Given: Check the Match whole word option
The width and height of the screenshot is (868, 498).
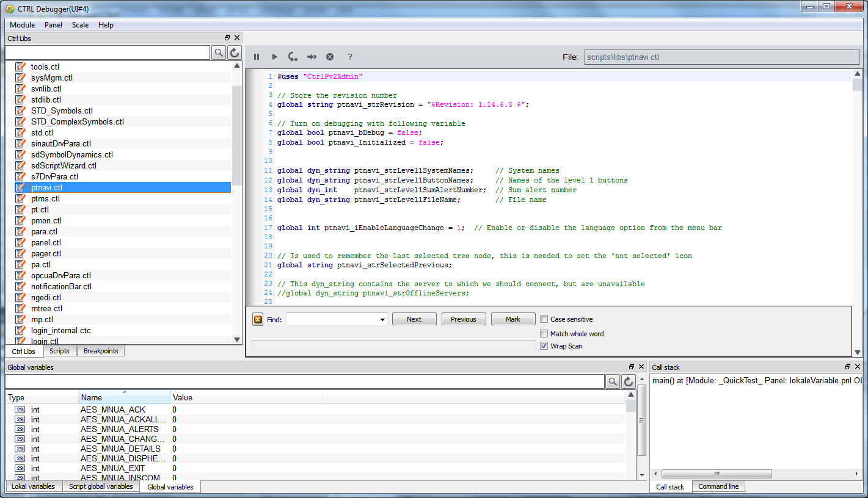Looking at the screenshot, I should (x=544, y=334).
